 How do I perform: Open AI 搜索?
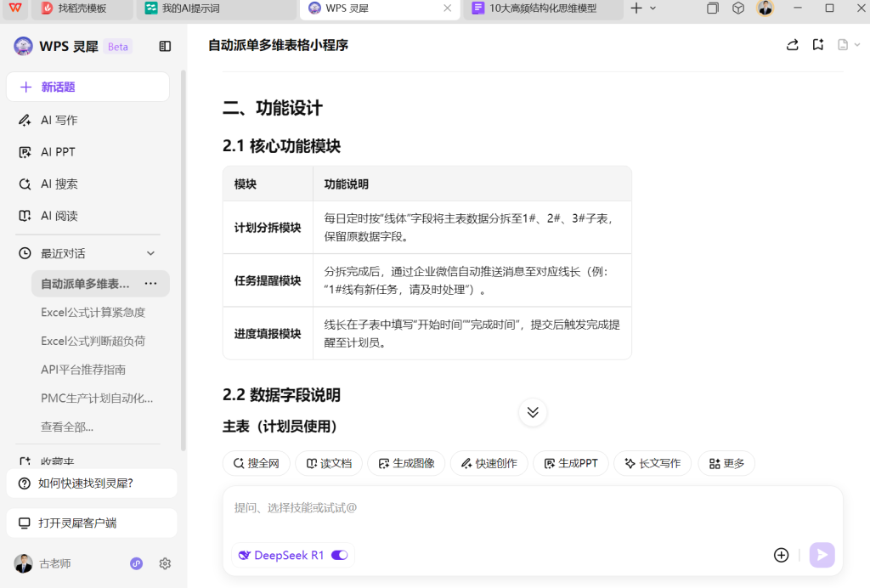point(59,184)
